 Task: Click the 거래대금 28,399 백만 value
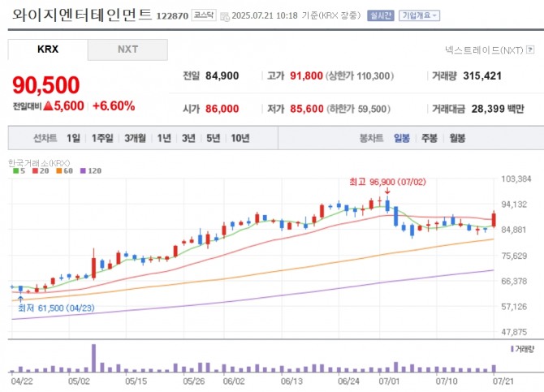tap(498, 109)
